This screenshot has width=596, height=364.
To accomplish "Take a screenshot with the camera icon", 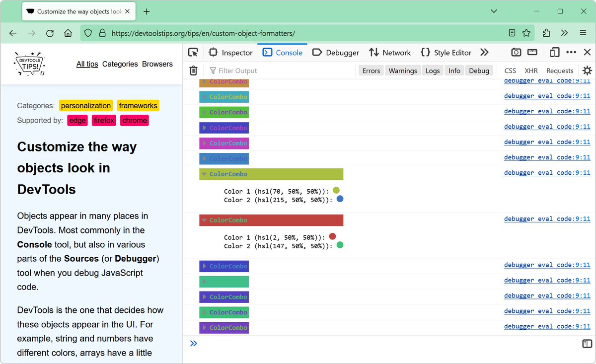I will 517,52.
